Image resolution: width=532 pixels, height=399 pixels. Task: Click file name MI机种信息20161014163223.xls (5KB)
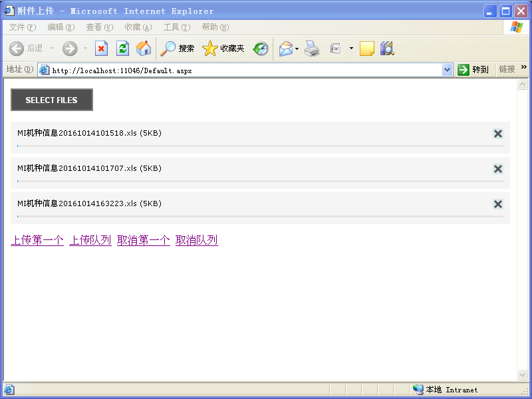tap(90, 203)
